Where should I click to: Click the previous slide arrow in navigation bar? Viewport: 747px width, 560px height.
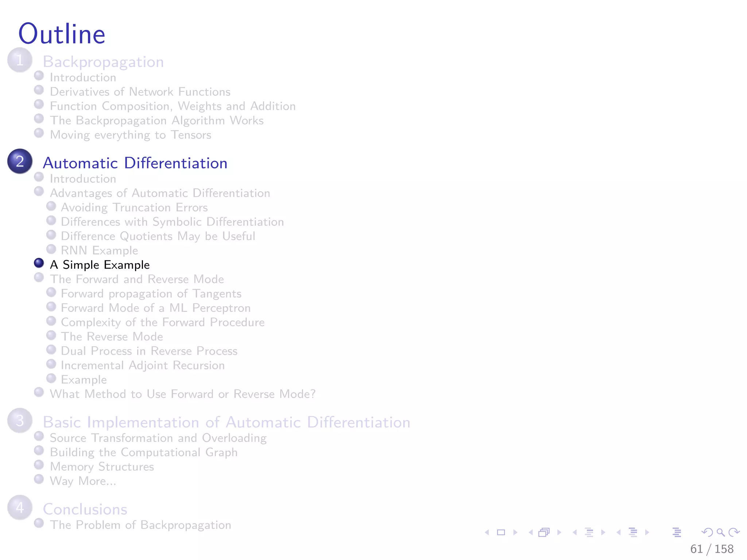point(487,532)
